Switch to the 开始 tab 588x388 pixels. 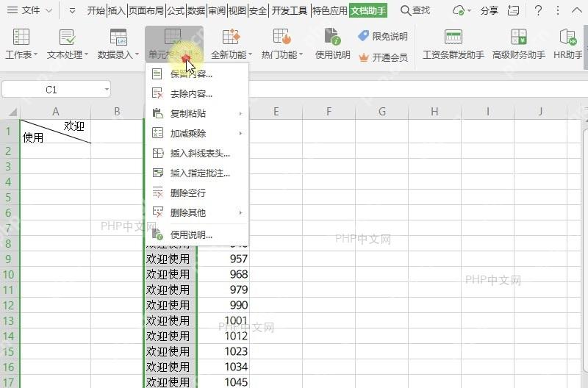pyautogui.click(x=96, y=10)
